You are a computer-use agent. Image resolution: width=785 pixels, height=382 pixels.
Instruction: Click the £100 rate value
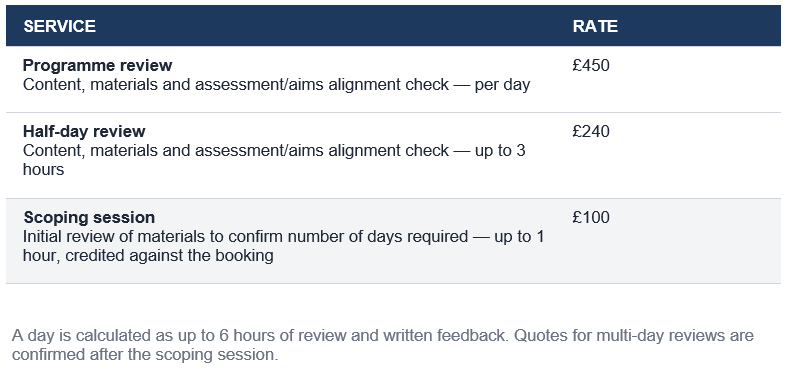[591, 217]
